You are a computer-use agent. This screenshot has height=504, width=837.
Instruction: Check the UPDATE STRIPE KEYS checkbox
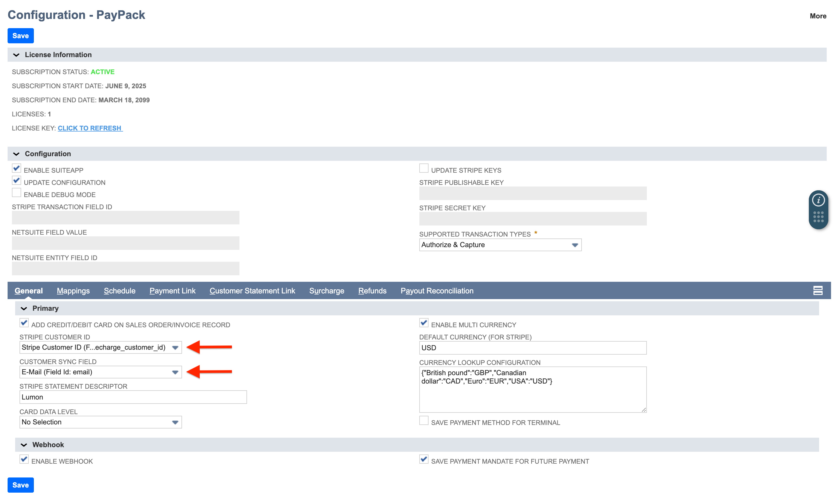pos(424,168)
